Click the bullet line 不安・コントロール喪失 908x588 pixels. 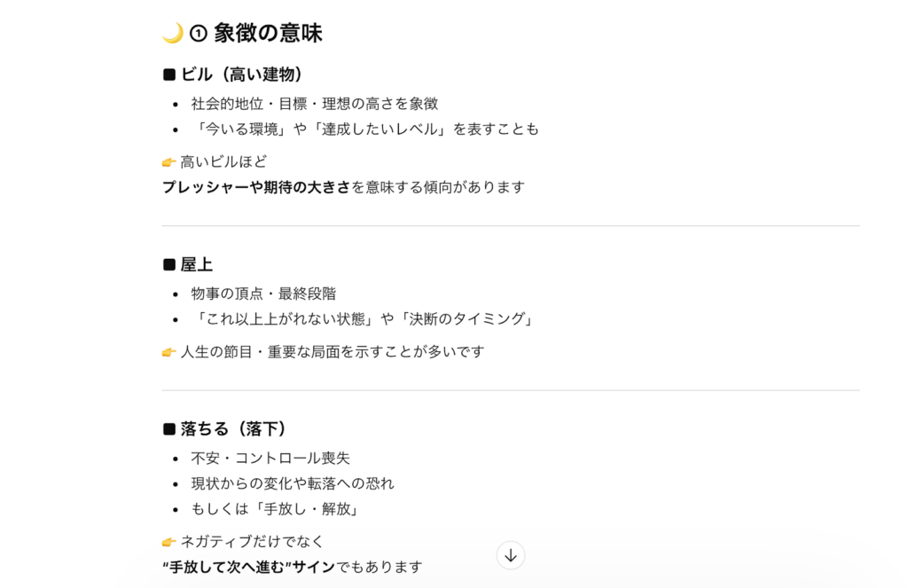coord(270,459)
